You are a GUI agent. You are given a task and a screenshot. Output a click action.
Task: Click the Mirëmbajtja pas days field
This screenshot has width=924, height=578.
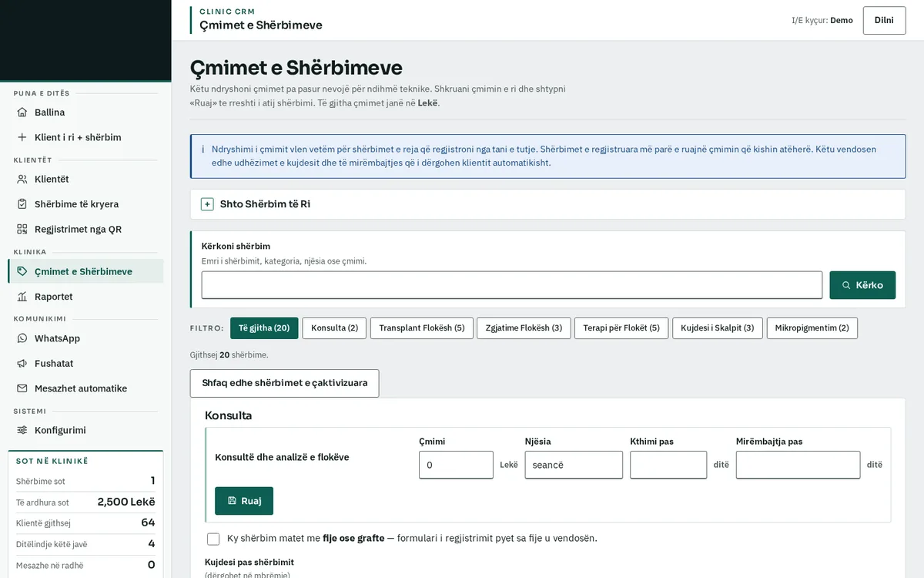(x=798, y=465)
